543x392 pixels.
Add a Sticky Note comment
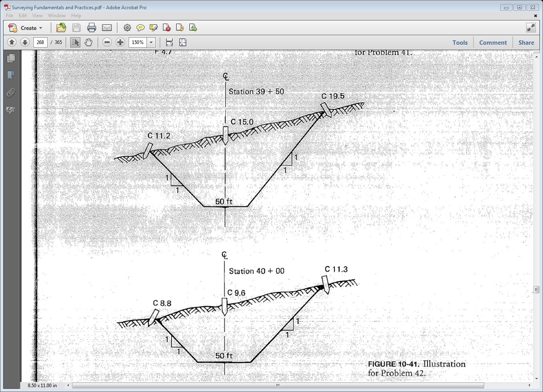coord(140,28)
